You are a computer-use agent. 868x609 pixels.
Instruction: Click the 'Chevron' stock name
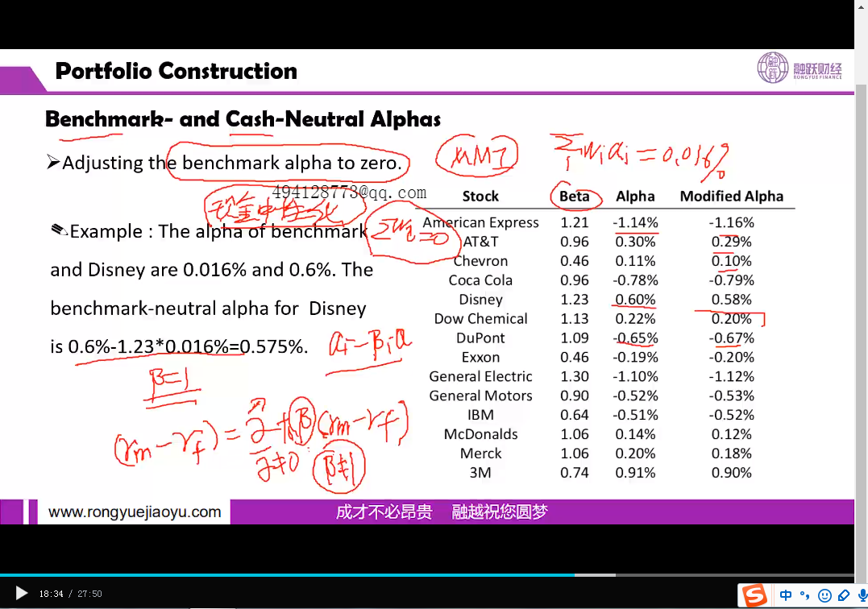(x=480, y=261)
